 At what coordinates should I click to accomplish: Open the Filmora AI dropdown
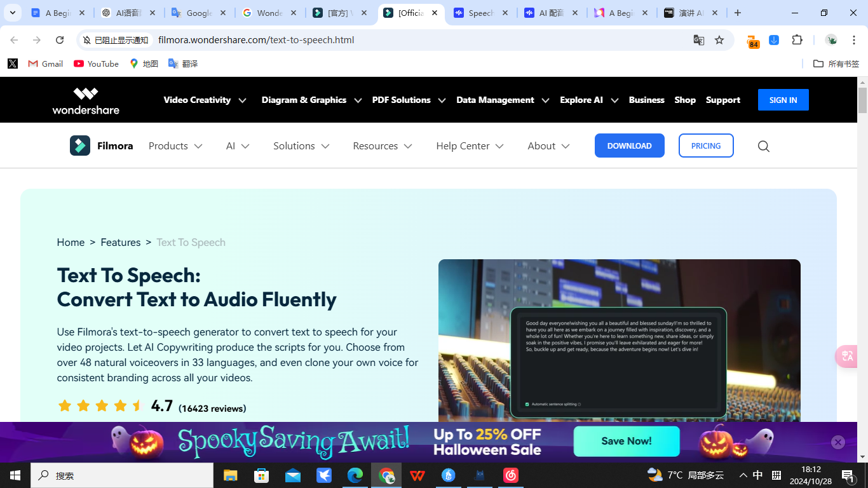pos(238,146)
